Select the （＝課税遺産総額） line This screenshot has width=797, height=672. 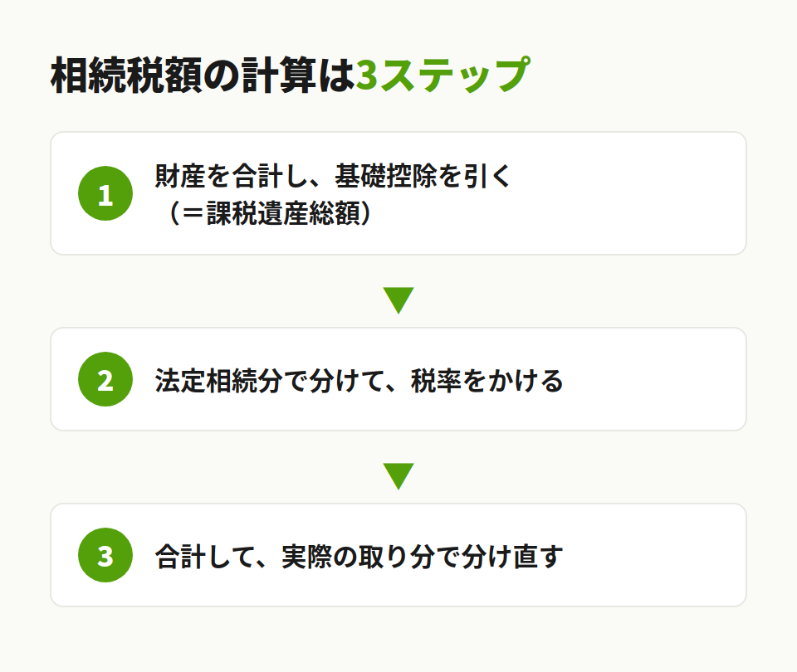269,213
